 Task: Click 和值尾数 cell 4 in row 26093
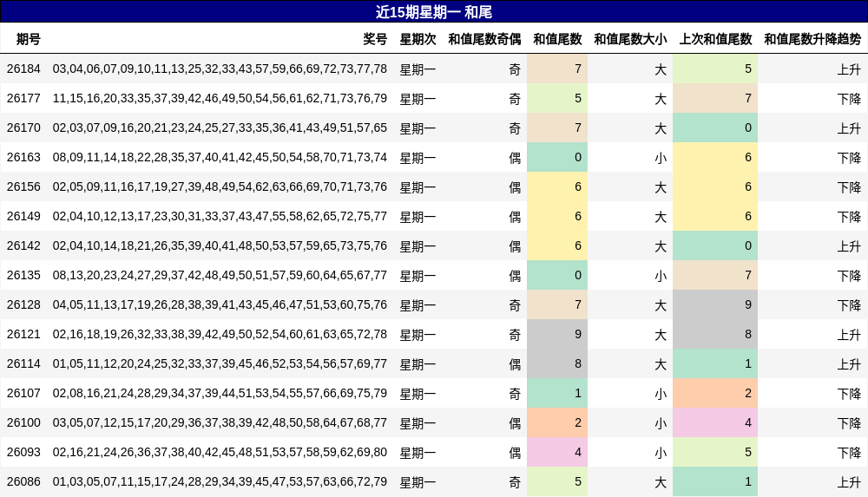(x=557, y=452)
